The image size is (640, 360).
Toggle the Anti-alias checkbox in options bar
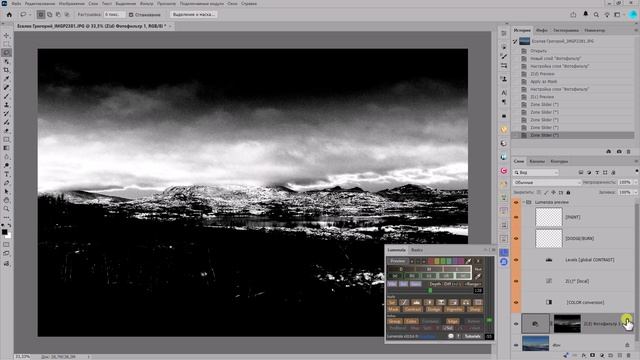pos(131,15)
